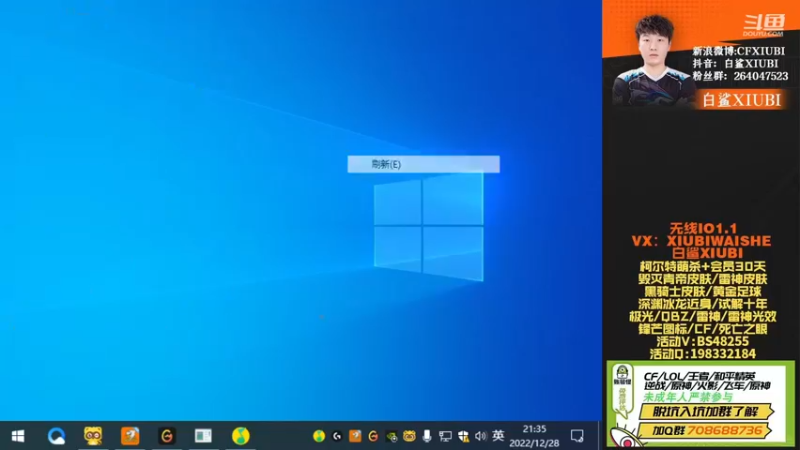Open the white window app on taskbar

203,436
